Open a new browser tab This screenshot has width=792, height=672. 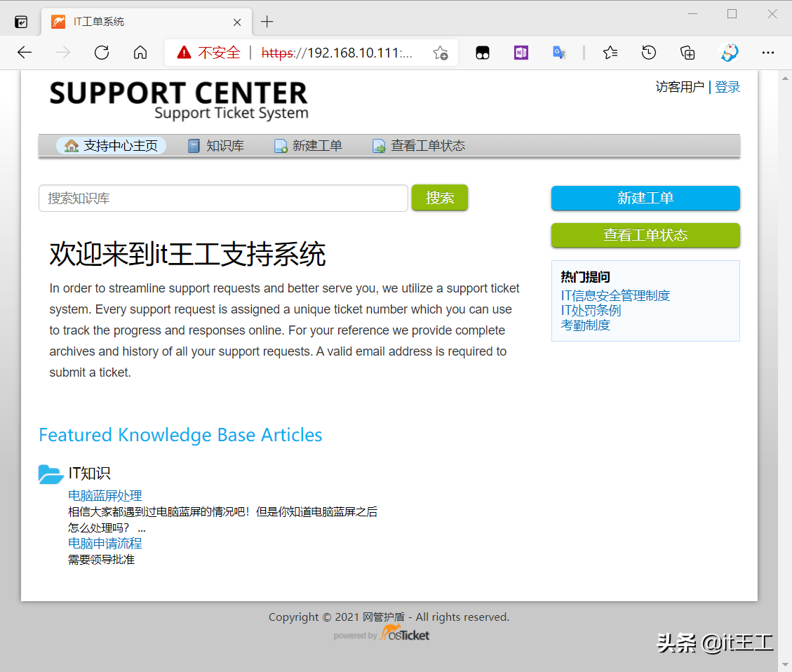(x=267, y=22)
